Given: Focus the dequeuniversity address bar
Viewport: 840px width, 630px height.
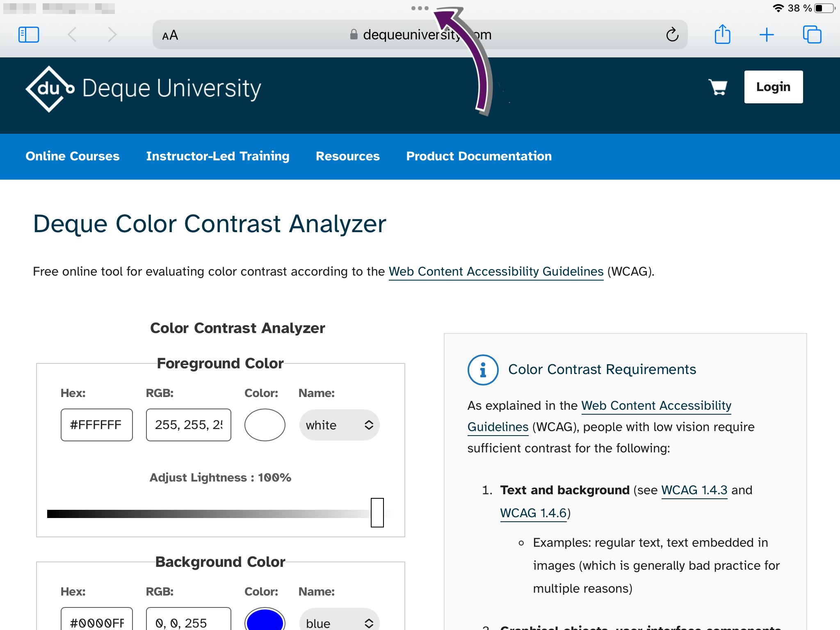Looking at the screenshot, I should (x=420, y=35).
